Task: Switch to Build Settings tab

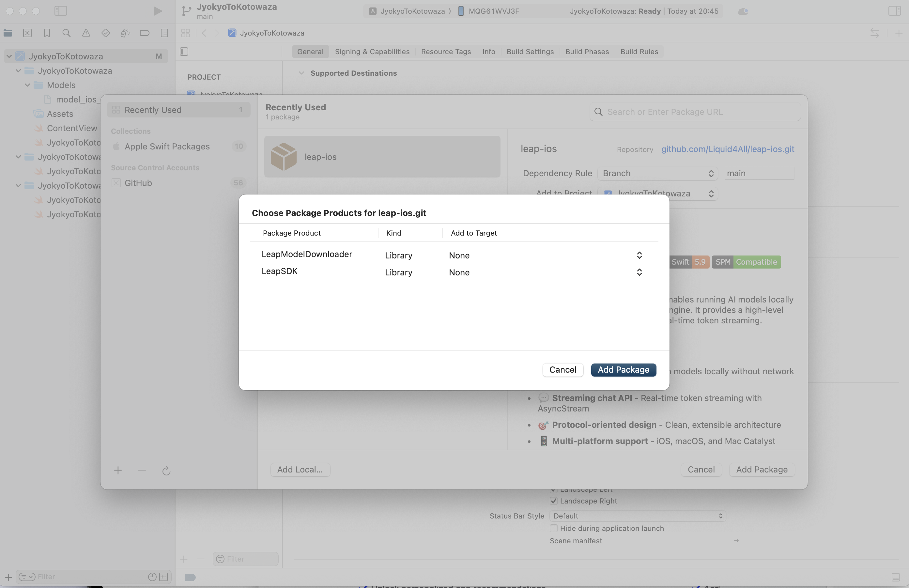Action: [x=530, y=52]
